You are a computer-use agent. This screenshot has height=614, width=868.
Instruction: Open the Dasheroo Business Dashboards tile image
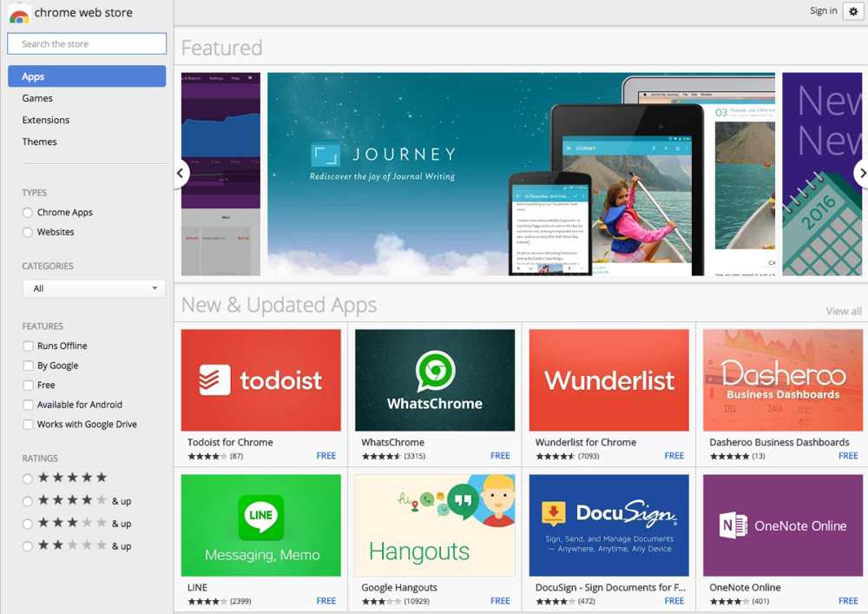783,380
